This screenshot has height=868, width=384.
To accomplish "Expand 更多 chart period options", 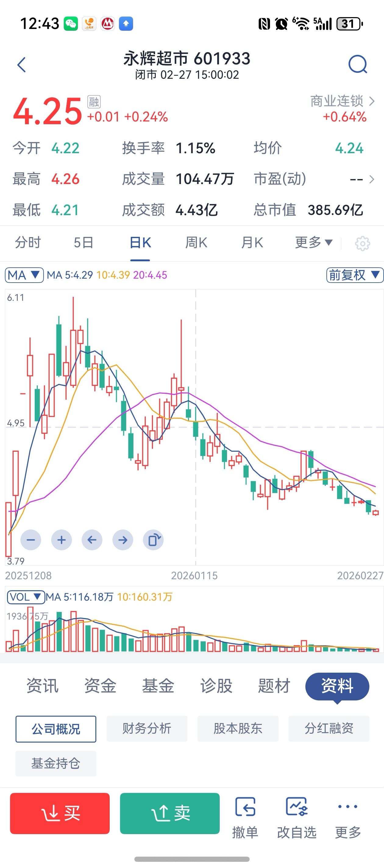I will coord(314,243).
